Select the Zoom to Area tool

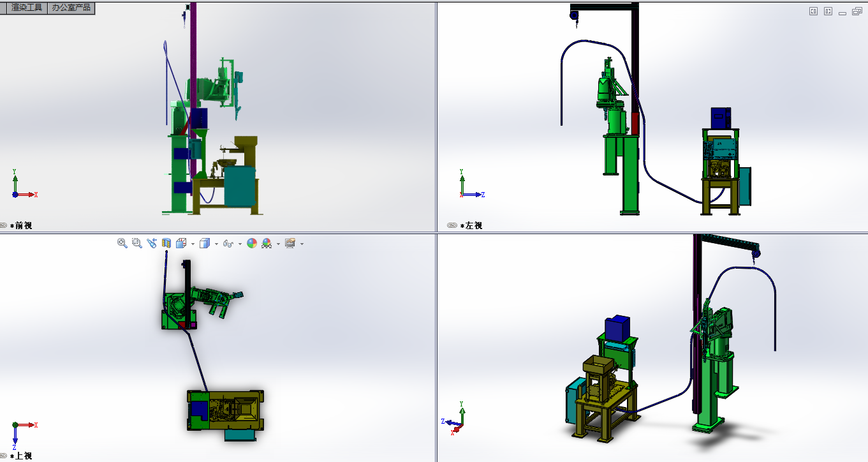(137, 243)
